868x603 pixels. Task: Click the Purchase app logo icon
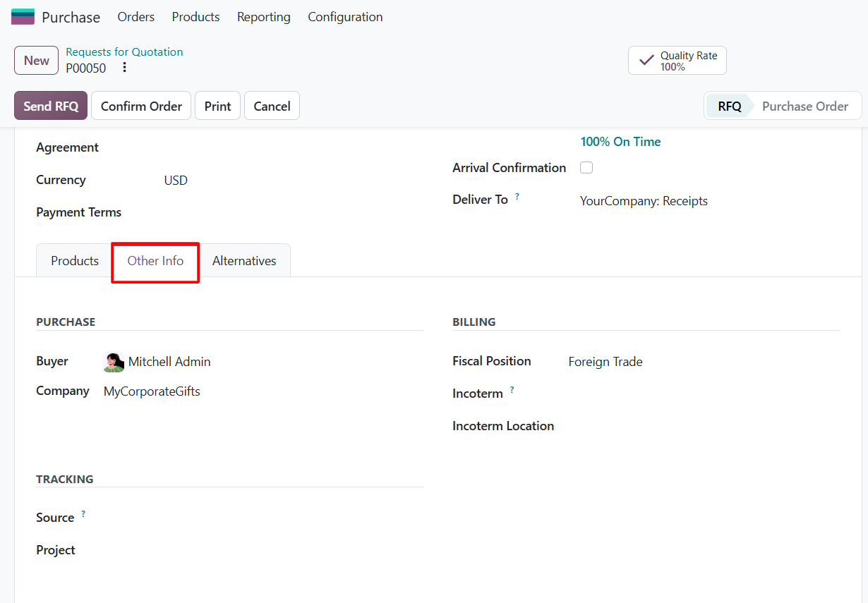[23, 17]
